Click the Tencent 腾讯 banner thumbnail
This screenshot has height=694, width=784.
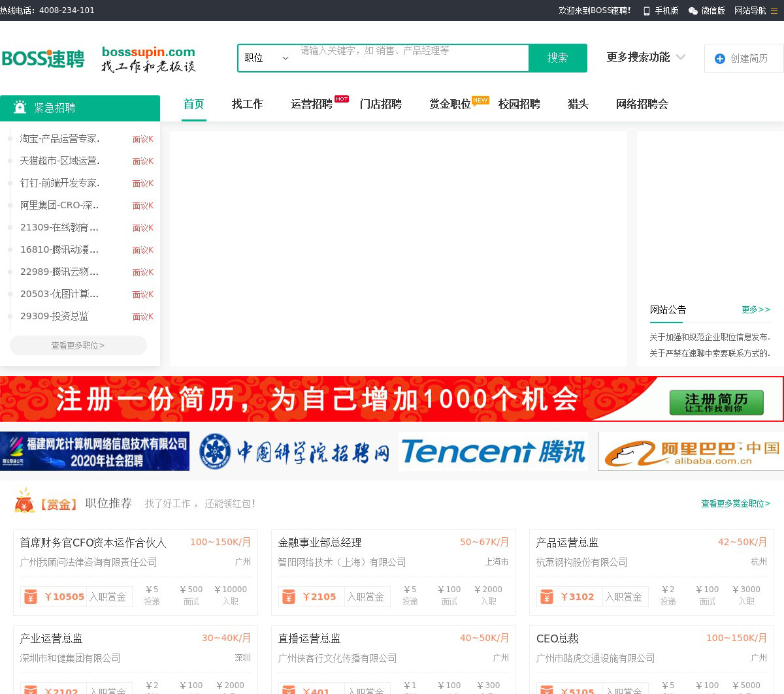[x=493, y=451]
